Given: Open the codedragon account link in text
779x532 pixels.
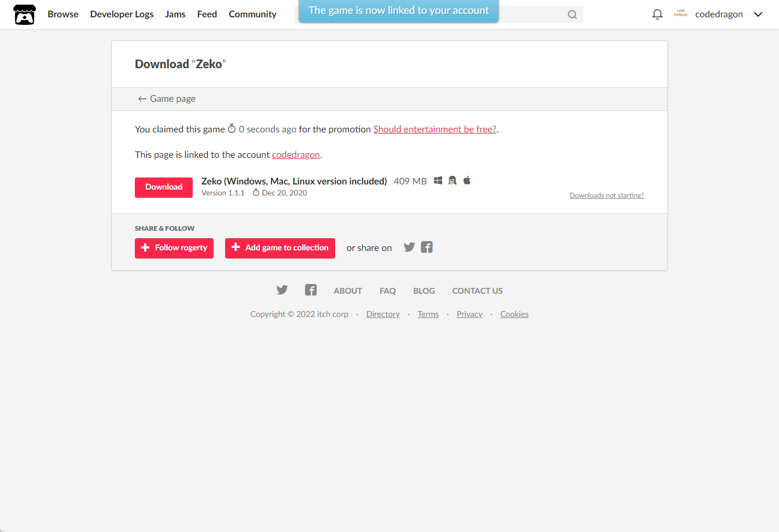Looking at the screenshot, I should pos(296,155).
